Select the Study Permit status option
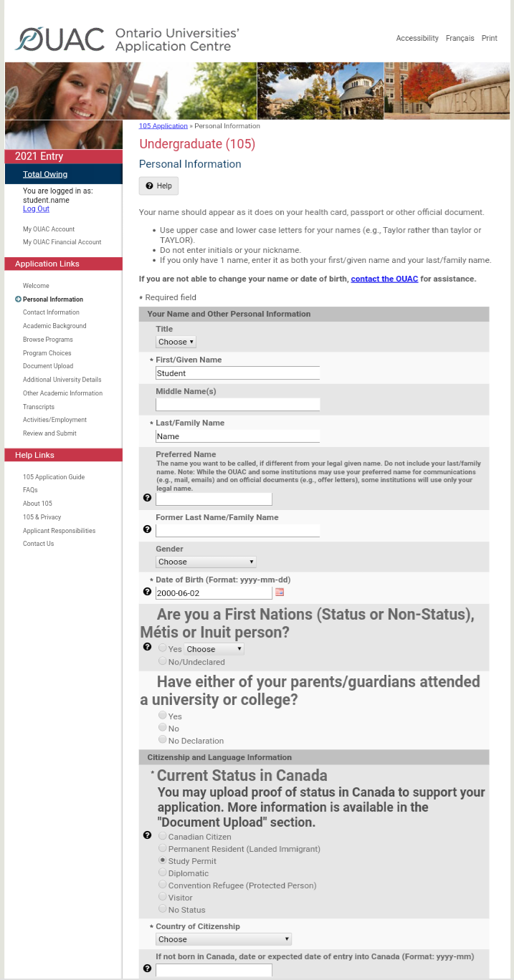 point(162,860)
